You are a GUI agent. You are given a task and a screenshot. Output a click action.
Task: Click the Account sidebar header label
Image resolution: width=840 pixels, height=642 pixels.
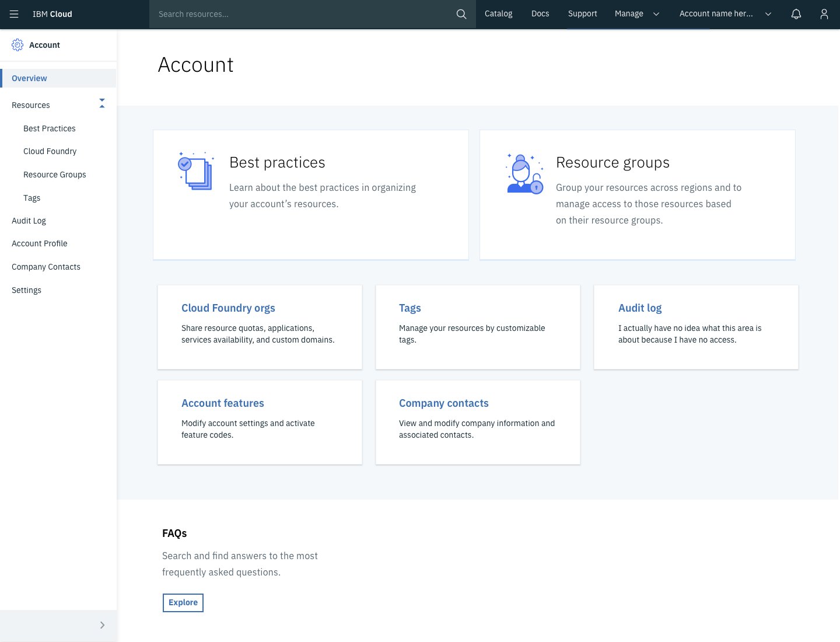click(45, 45)
